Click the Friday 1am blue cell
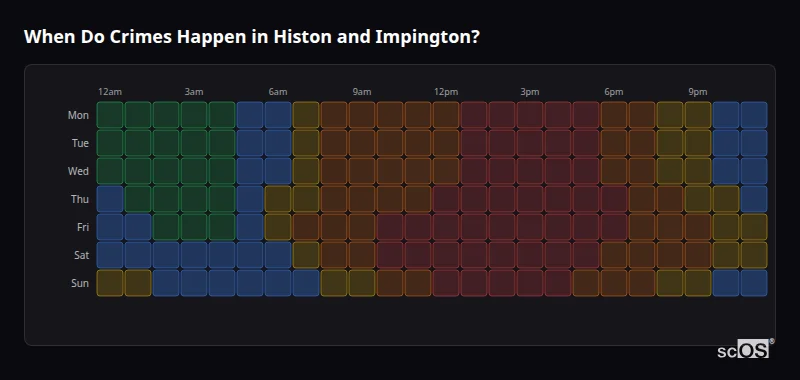Screen dimensions: 800x380 pos(138,227)
